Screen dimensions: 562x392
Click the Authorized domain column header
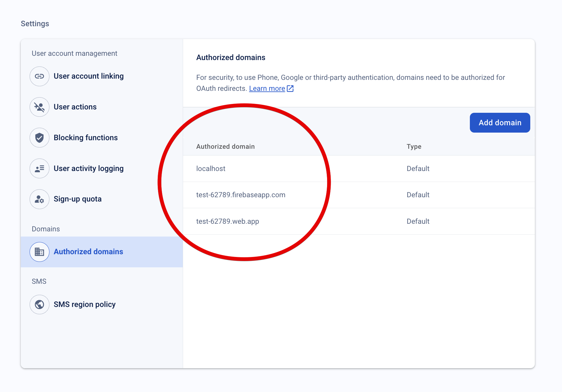pos(225,146)
